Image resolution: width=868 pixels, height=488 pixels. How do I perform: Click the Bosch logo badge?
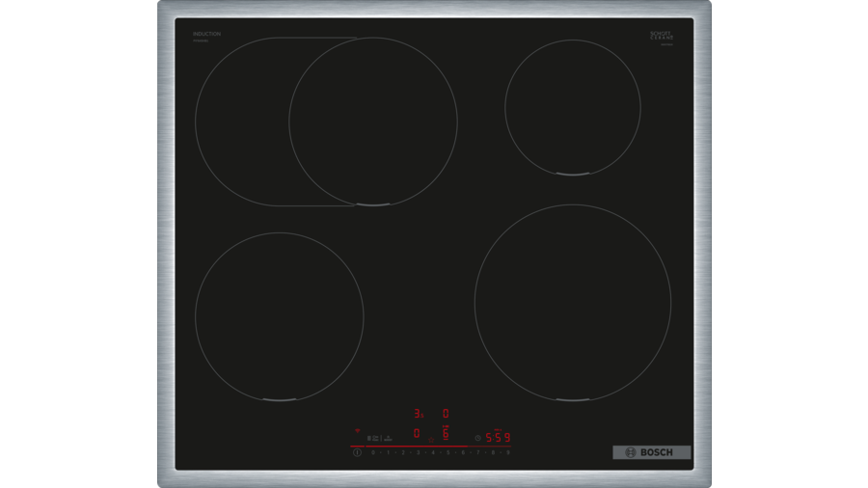[x=652, y=452]
